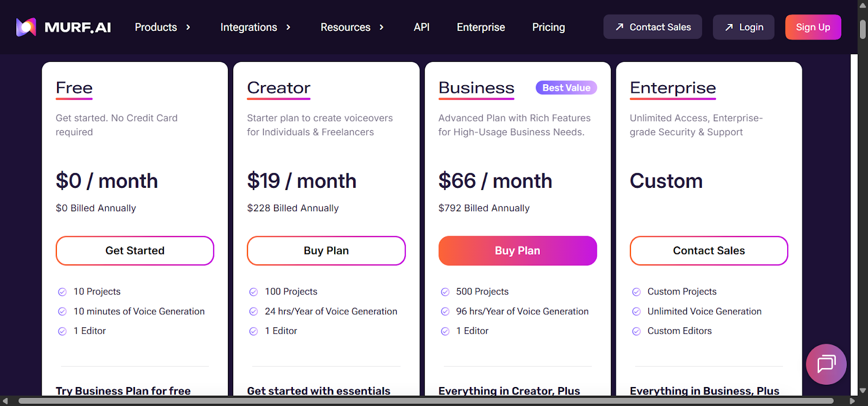Click Get Started on Free plan
The width and height of the screenshot is (868, 406).
(x=135, y=251)
